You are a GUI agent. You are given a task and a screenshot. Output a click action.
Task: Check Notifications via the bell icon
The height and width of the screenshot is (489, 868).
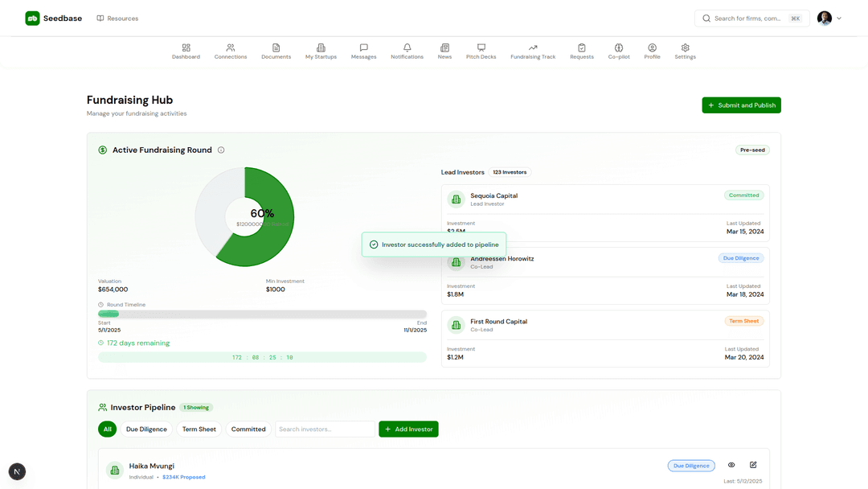pyautogui.click(x=407, y=48)
